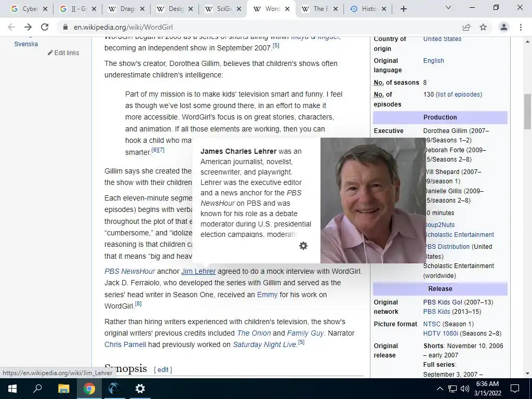Open Windows Start menu
This screenshot has width=532, height=399.
tap(12, 389)
